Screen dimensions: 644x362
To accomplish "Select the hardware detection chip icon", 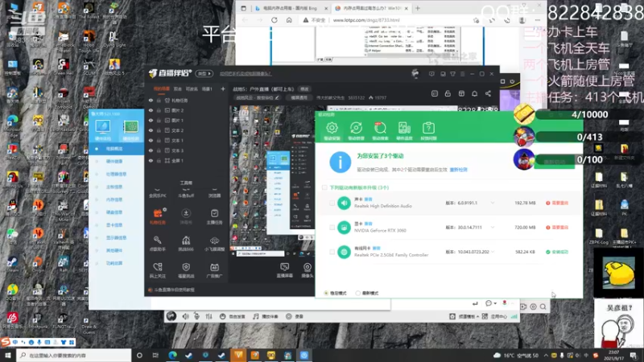I will pyautogui.click(x=130, y=127).
